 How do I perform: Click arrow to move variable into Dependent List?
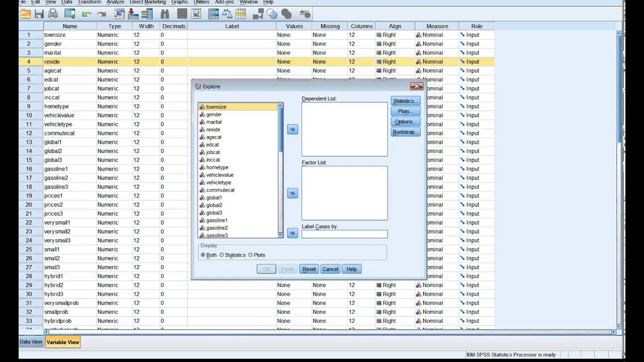pos(292,129)
